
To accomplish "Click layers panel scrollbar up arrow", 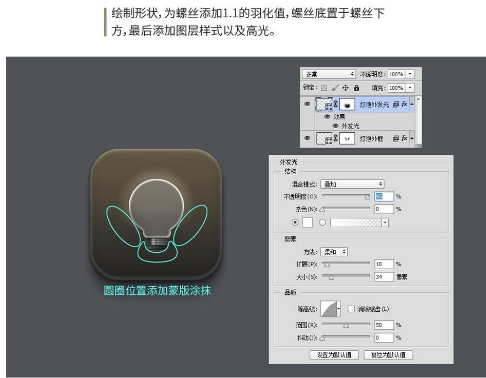I will [418, 99].
